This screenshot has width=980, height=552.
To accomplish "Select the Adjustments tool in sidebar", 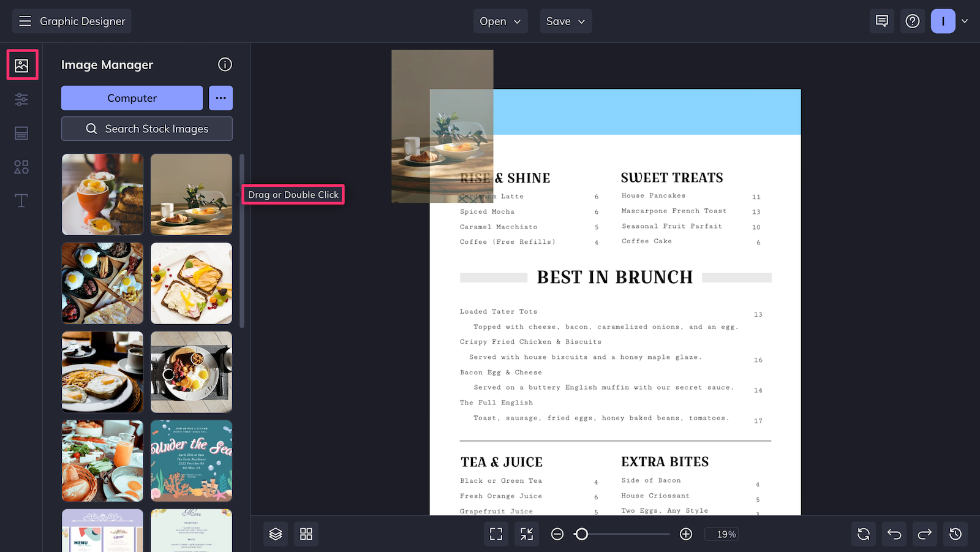I will point(21,99).
